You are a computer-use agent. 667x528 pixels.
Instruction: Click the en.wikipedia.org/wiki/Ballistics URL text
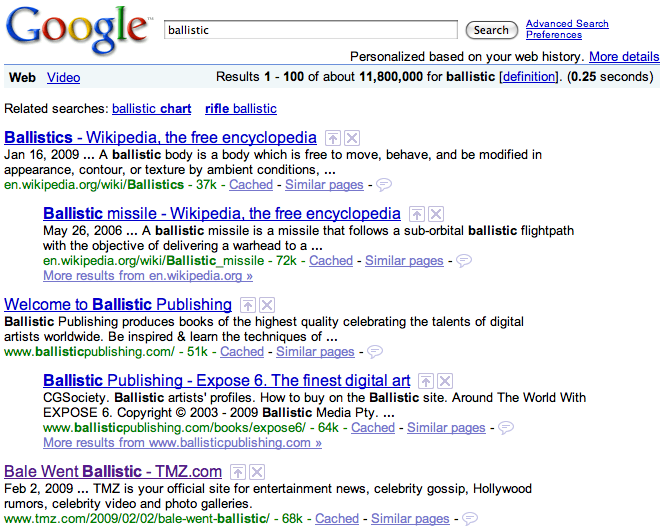pyautogui.click(x=94, y=185)
